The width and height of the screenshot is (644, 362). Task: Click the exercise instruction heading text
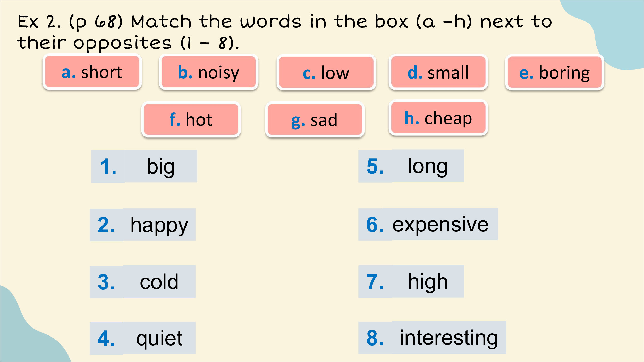click(285, 32)
